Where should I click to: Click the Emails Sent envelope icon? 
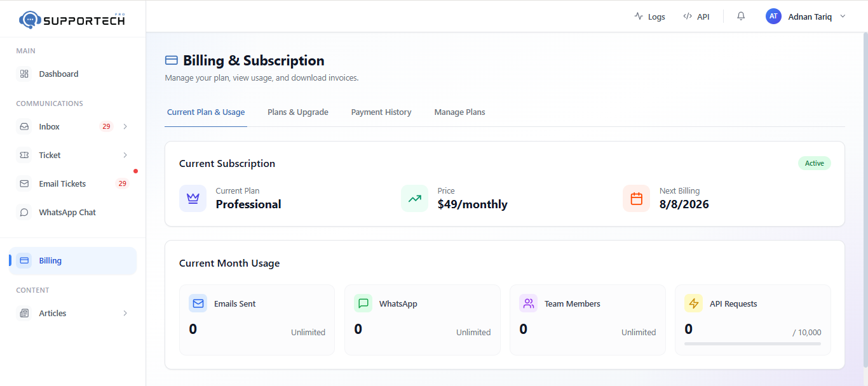(x=198, y=303)
